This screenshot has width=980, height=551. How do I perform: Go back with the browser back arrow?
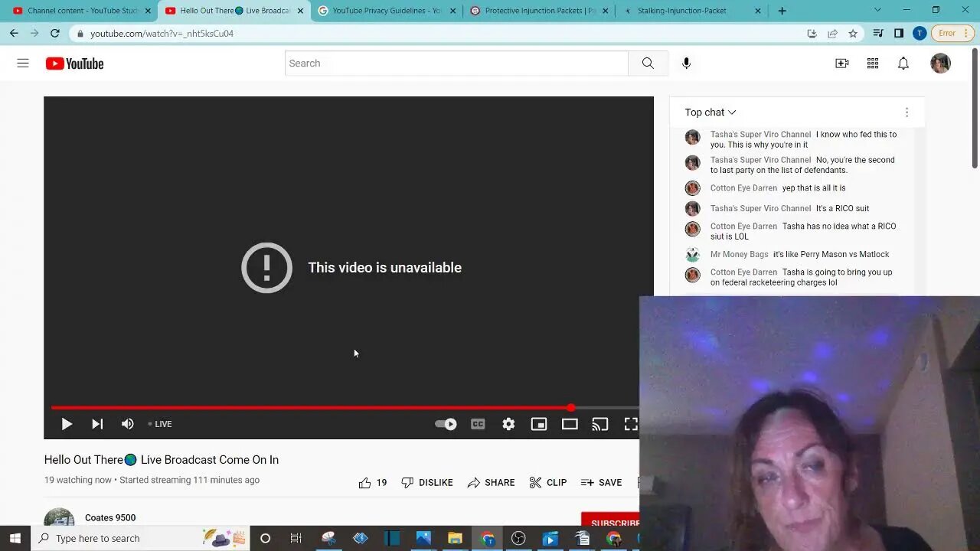(x=14, y=34)
